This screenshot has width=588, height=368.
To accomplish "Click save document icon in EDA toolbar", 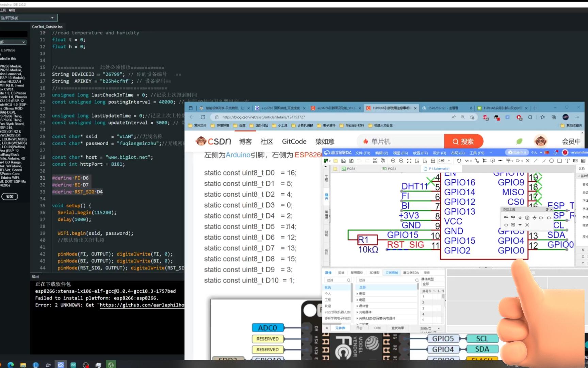I will click(x=343, y=160).
